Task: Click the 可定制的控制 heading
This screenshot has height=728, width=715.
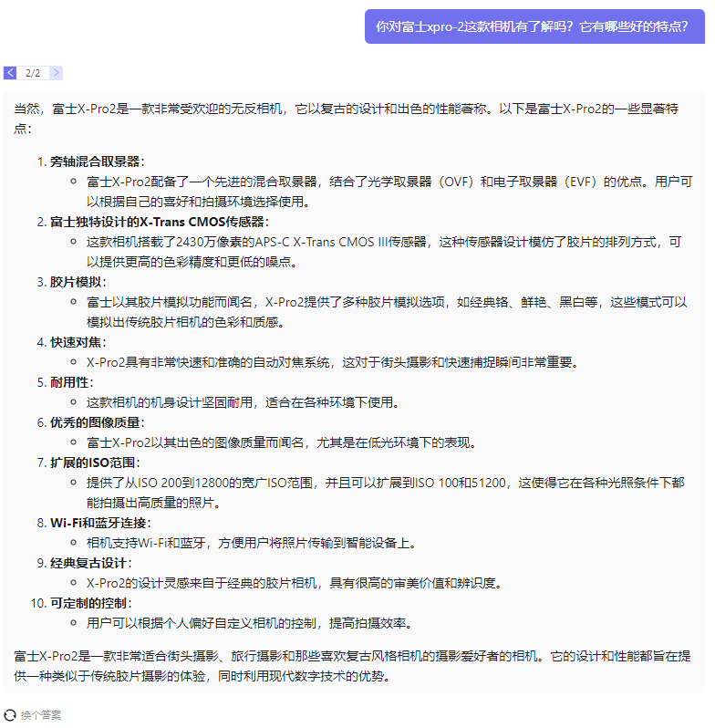Action: [x=89, y=603]
